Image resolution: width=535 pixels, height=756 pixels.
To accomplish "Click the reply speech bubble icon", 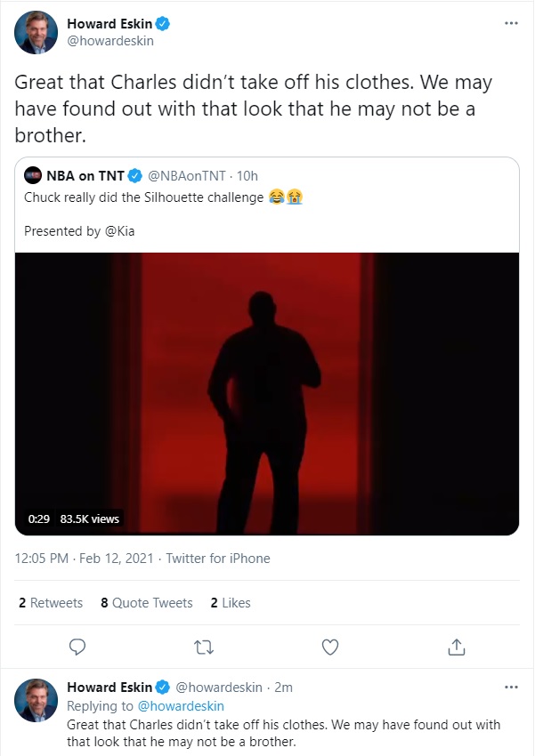I will 77,645.
